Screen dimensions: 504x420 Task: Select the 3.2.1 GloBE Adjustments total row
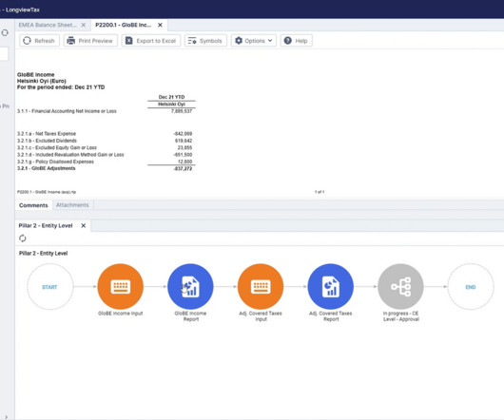click(107, 168)
